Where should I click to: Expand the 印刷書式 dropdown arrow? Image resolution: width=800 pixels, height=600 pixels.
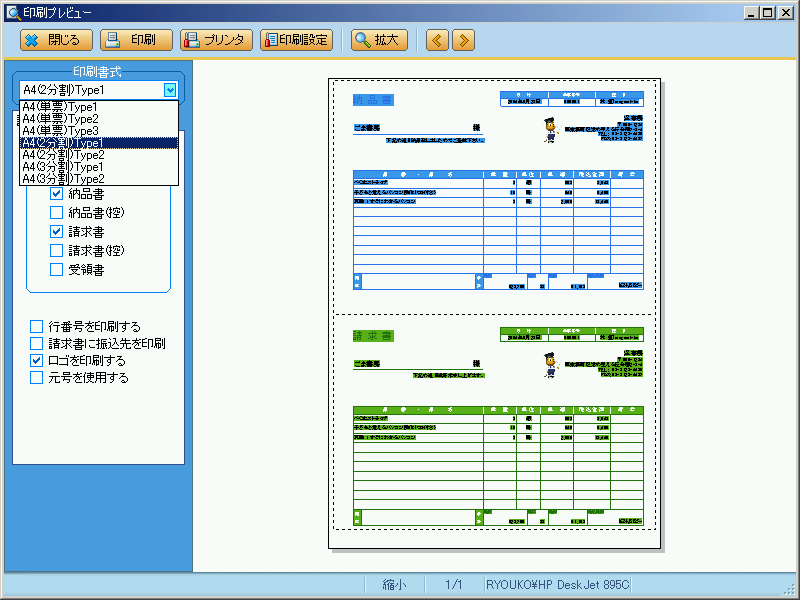(170, 90)
